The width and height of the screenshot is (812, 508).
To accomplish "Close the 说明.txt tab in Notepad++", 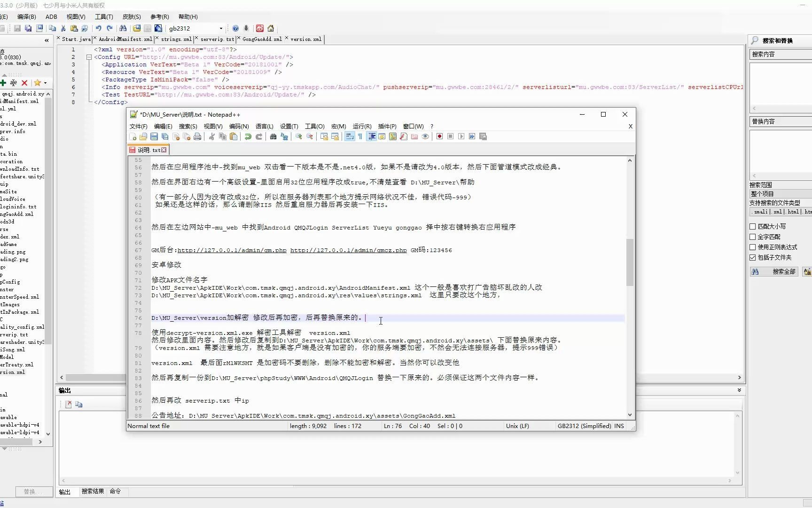I will (x=164, y=150).
